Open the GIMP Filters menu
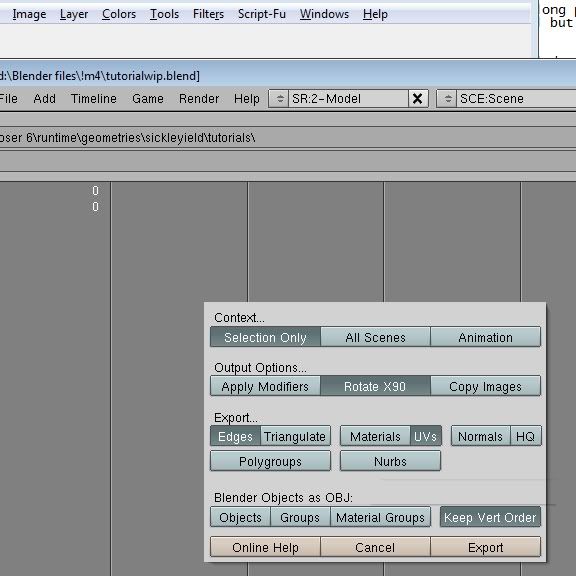The image size is (576, 576). (208, 14)
